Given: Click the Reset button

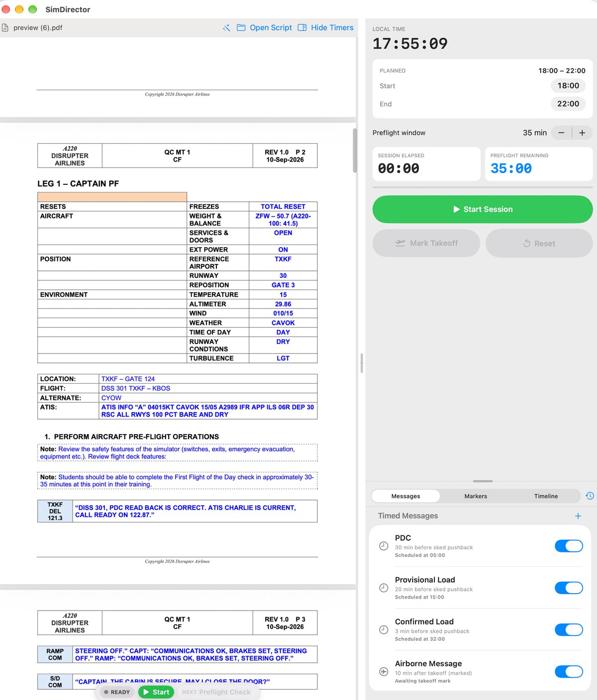Looking at the screenshot, I should coord(539,243).
